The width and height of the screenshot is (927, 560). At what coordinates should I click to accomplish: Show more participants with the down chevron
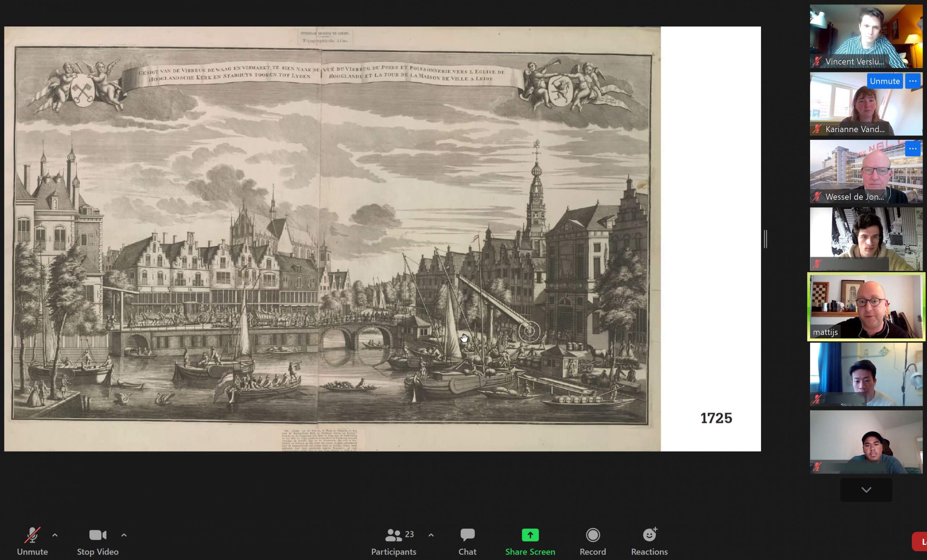866,490
